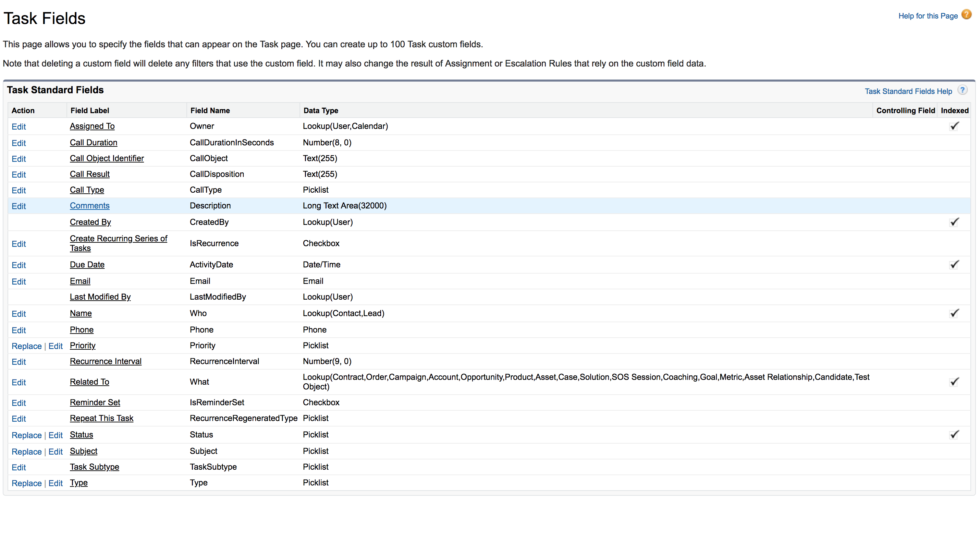
Task: Open the Task Standard Fields Help link
Action: point(908,92)
